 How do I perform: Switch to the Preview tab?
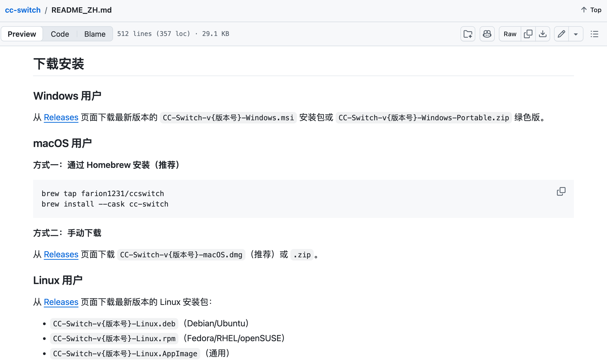22,34
